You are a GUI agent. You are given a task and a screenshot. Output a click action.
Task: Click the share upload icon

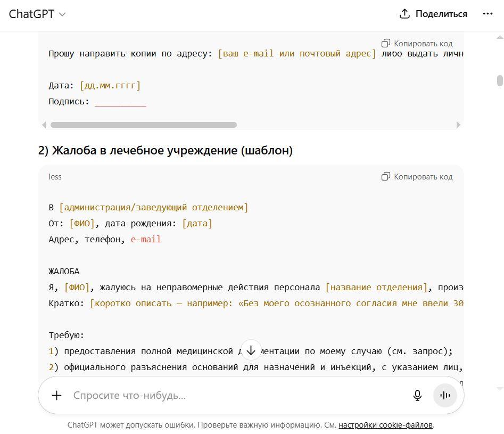coord(404,14)
